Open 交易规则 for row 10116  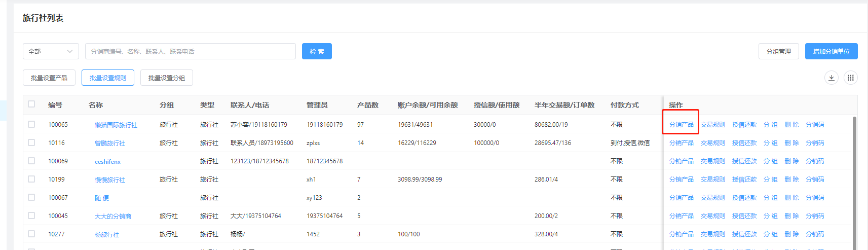pos(712,143)
